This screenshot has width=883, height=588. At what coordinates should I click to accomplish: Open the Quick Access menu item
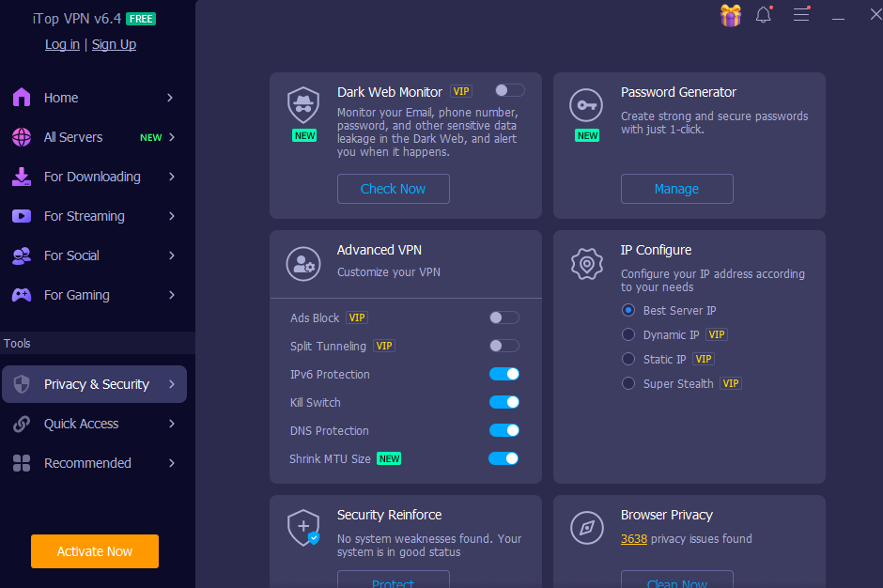tap(94, 424)
